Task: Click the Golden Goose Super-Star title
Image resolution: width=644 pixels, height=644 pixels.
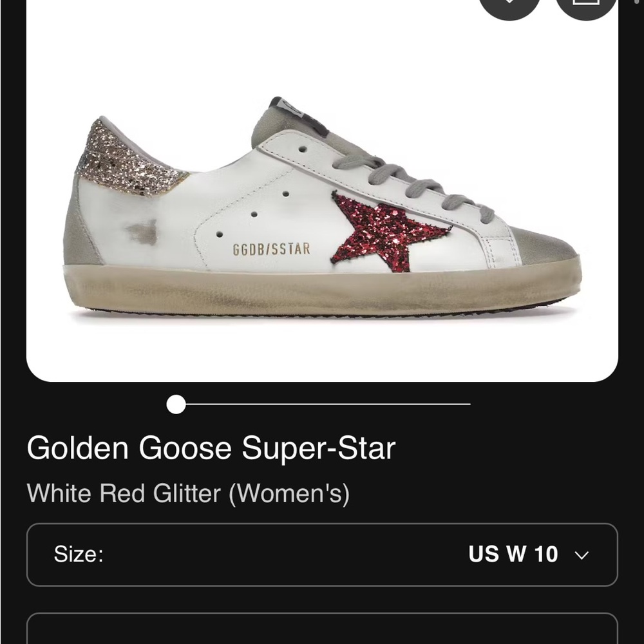Action: click(212, 448)
